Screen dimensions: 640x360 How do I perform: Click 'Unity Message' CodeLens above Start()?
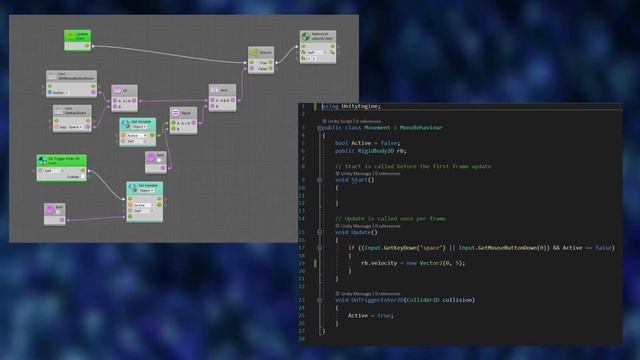tap(356, 173)
